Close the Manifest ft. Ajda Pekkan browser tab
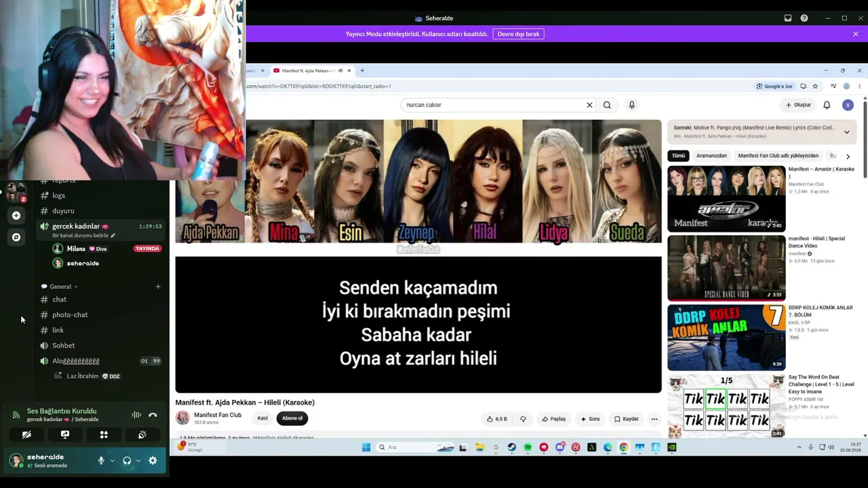 point(349,70)
